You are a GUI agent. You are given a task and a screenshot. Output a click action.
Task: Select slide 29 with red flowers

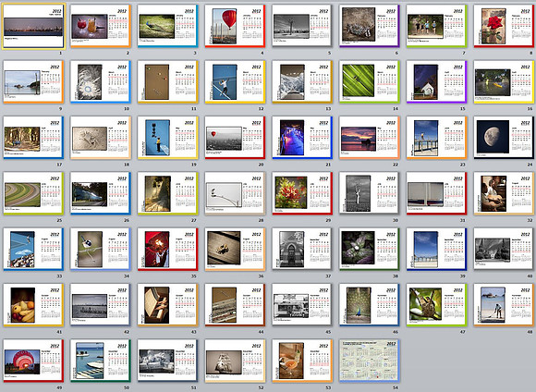click(302, 193)
